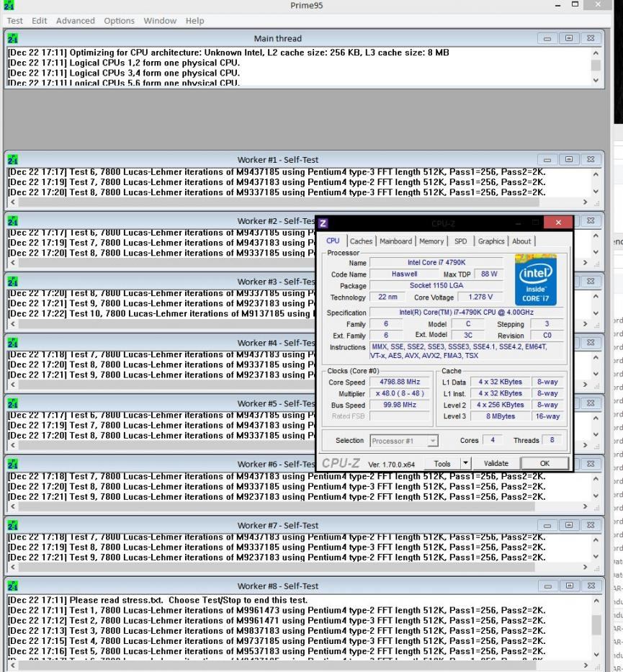Click the processor name Intel Core i7 4790K
The height and width of the screenshot is (672, 623).
(x=436, y=262)
